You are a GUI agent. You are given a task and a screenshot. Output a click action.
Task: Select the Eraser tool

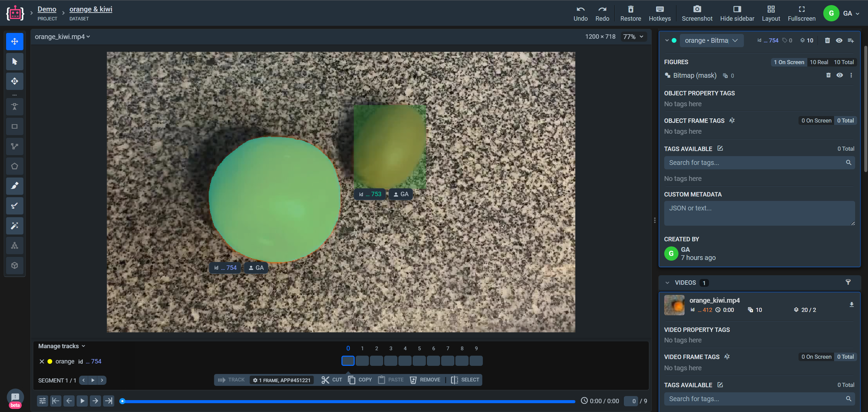15,206
